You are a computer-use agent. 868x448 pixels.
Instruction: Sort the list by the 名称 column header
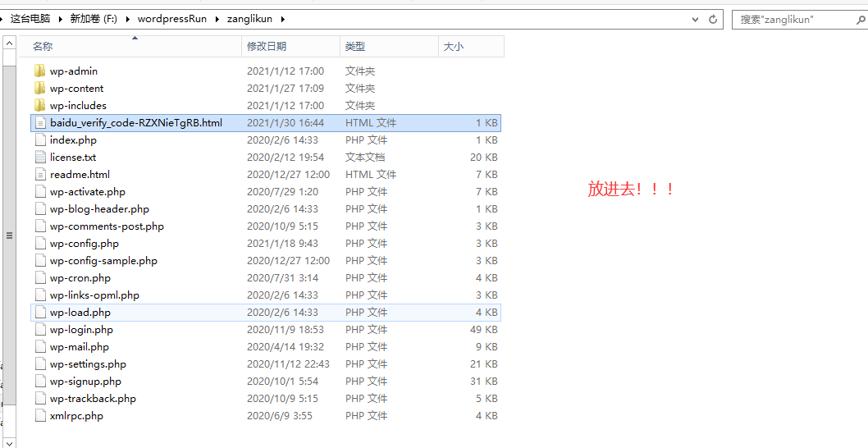[43, 47]
